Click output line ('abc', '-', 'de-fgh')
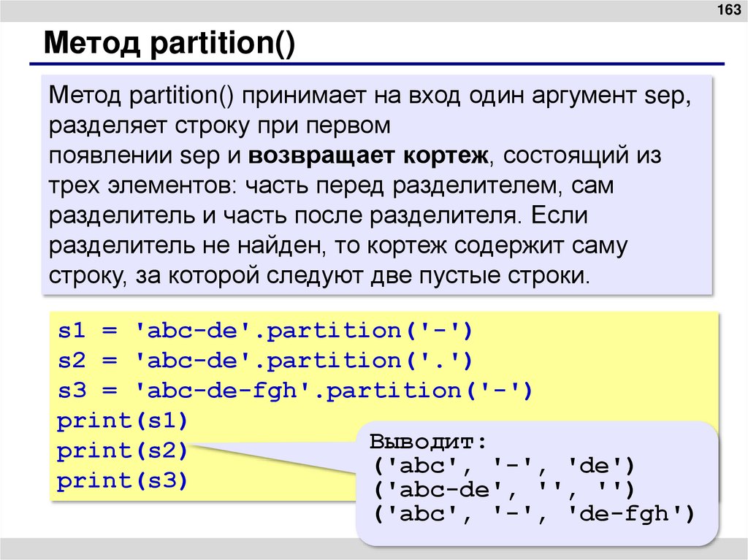Image resolution: width=748 pixels, height=560 pixels. pyautogui.click(x=532, y=513)
